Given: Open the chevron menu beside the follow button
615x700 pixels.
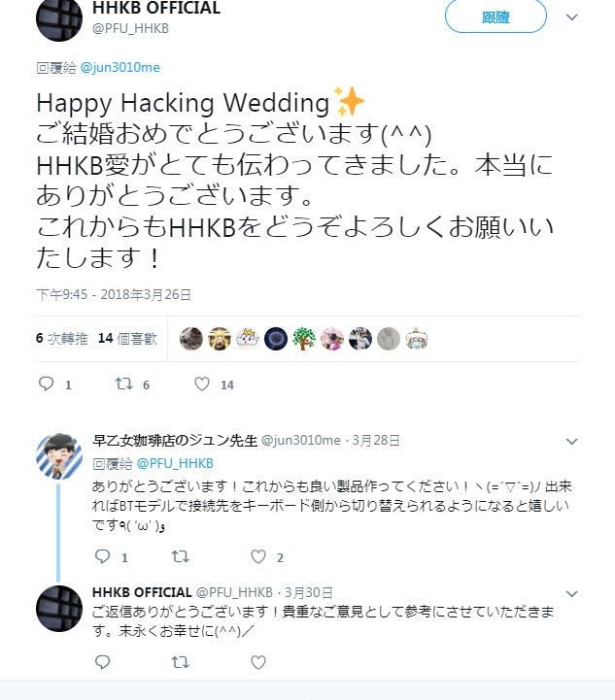Looking at the screenshot, I should click(572, 17).
